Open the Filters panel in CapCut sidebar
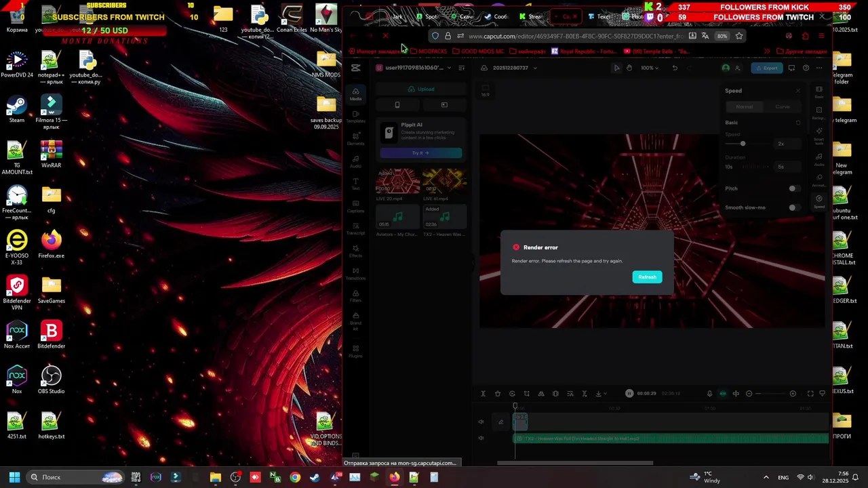Screen dimensions: 868x488 (x=355, y=296)
